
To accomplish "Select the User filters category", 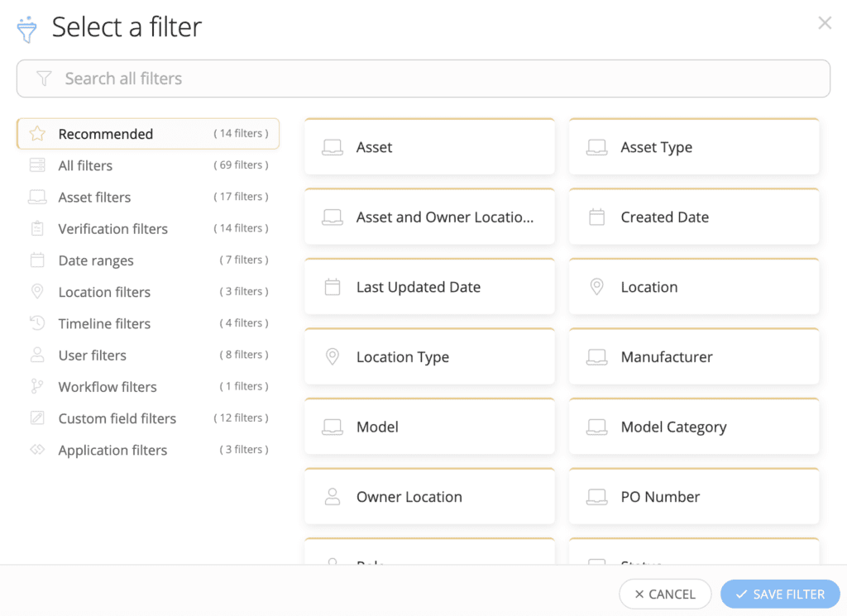I will pos(148,355).
